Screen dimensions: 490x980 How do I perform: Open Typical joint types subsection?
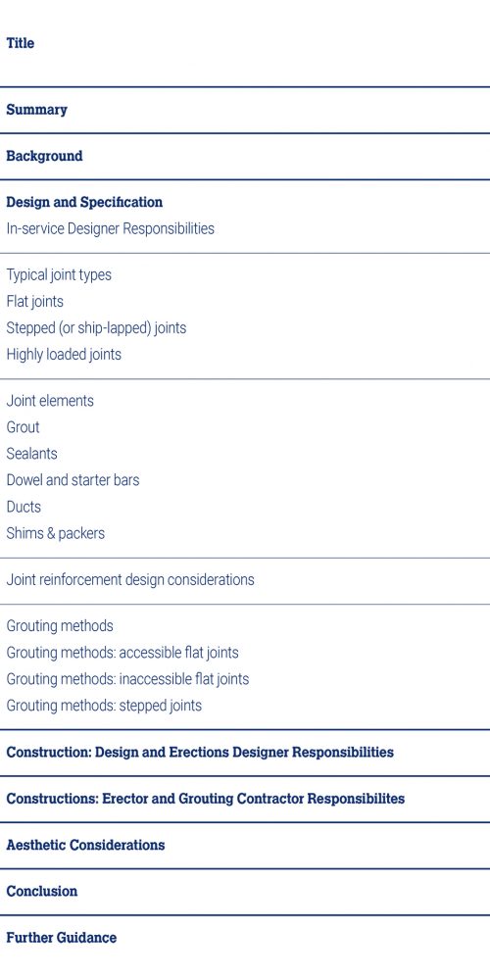click(59, 275)
